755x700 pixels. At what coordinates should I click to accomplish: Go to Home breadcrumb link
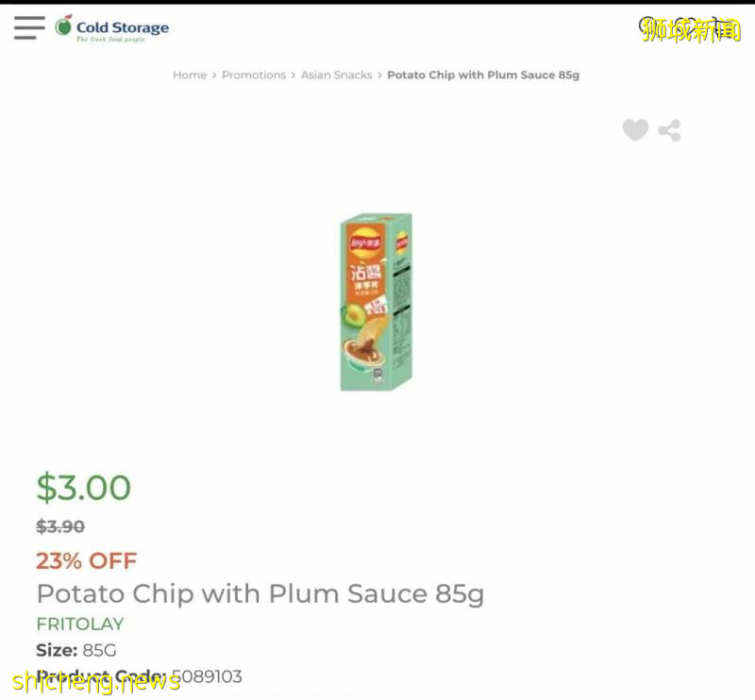[190, 75]
